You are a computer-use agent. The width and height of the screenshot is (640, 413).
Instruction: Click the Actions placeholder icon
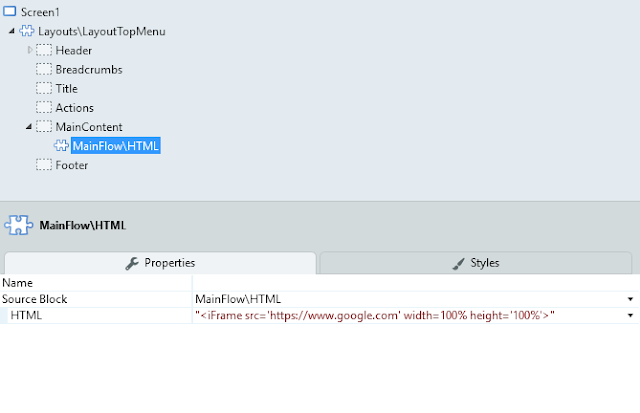(44, 108)
